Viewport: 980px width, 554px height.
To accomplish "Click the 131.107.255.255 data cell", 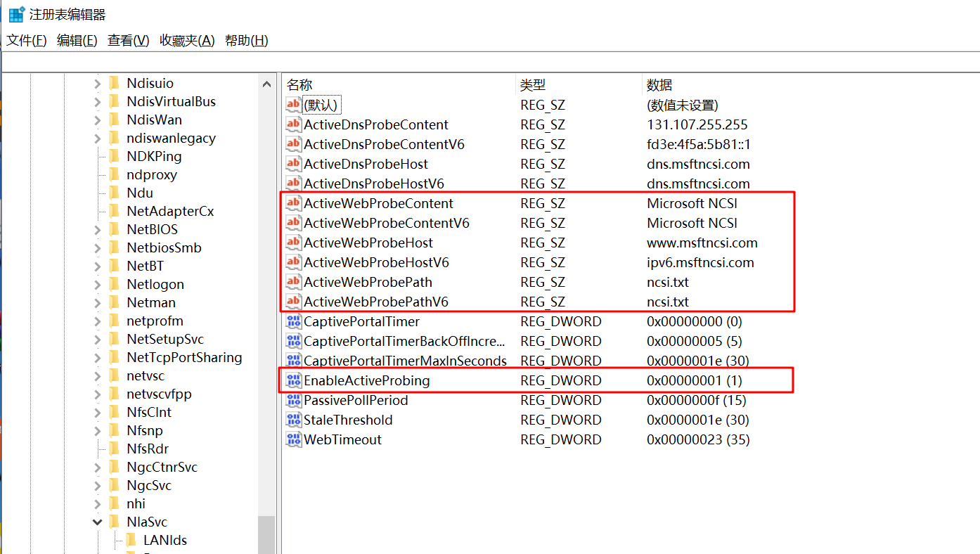I will point(697,125).
